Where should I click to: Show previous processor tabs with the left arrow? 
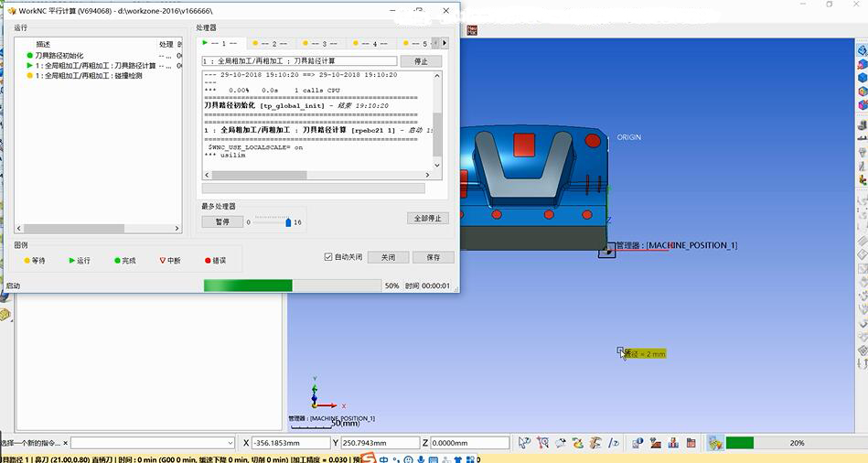click(436, 43)
